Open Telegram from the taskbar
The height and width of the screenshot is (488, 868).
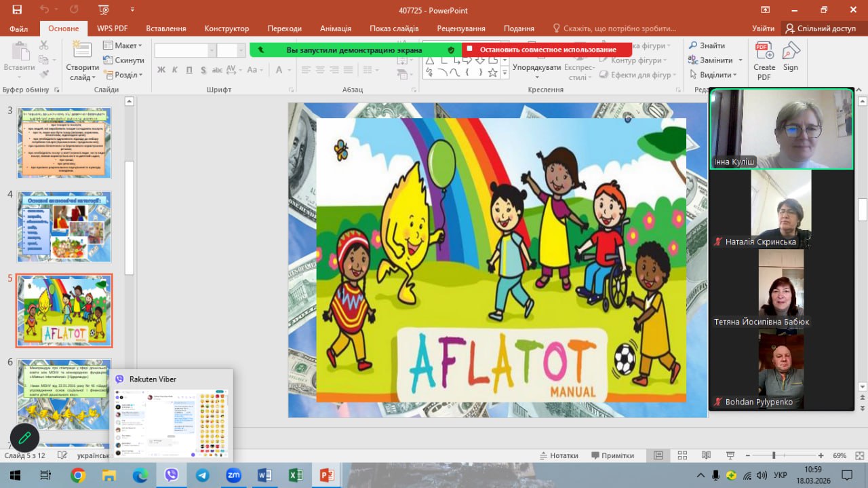[202, 475]
